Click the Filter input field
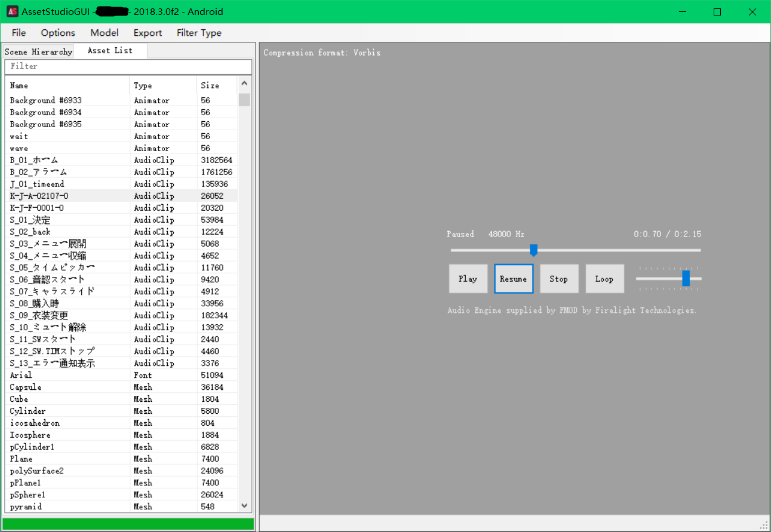This screenshot has width=771, height=532. point(128,66)
